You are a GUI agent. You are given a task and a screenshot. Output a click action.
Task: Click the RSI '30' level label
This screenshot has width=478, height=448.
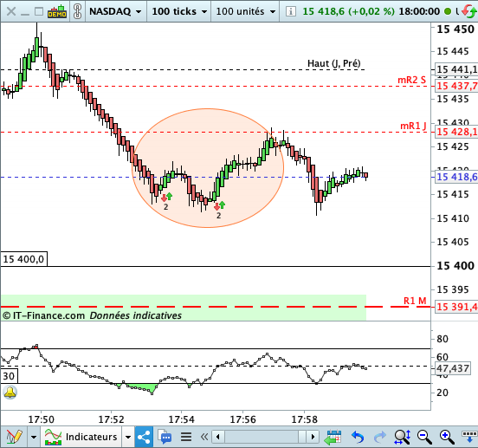[9, 376]
